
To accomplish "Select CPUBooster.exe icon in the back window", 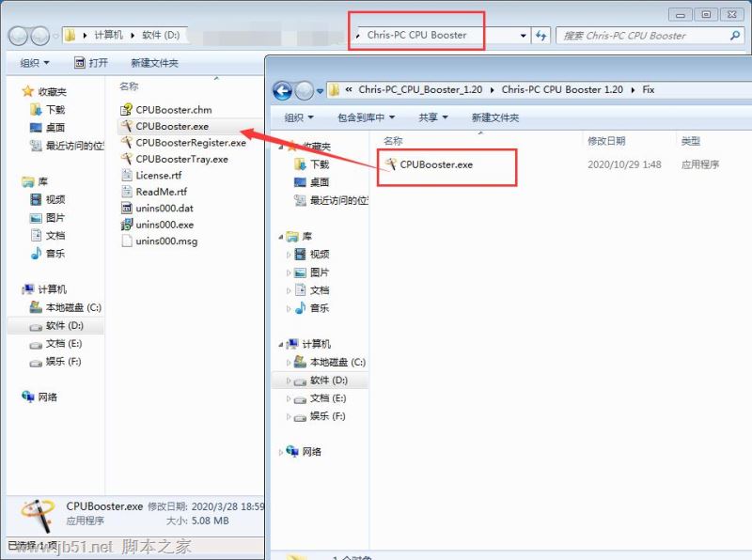I will tap(127, 126).
